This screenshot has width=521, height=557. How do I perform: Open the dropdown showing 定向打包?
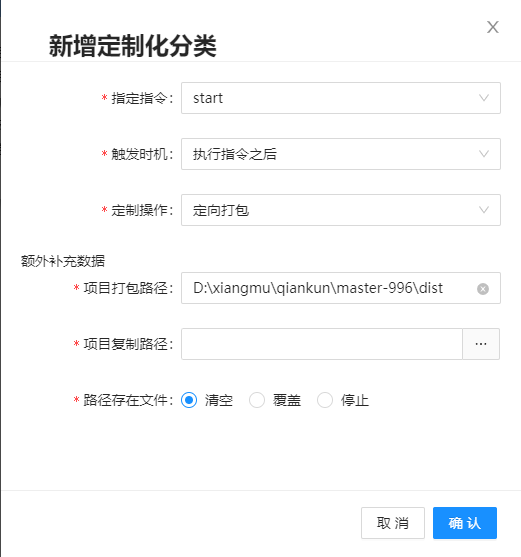[x=341, y=210]
